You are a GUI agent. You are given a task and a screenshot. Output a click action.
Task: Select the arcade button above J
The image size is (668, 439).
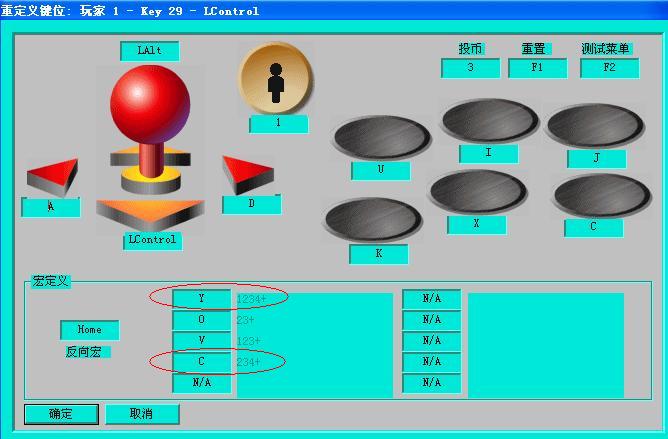click(x=595, y=126)
